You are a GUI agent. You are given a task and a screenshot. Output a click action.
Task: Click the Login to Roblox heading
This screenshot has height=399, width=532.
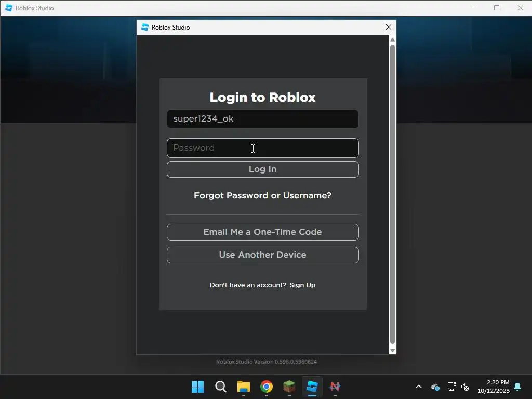point(262,97)
